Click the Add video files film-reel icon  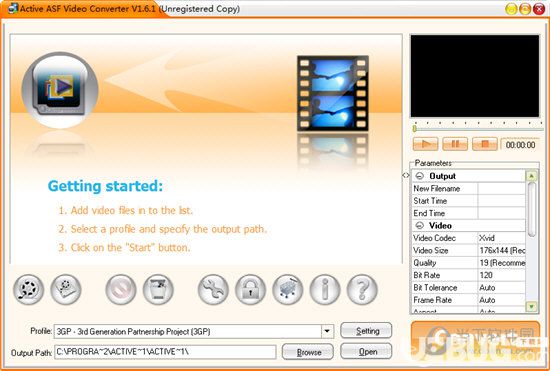(28, 289)
